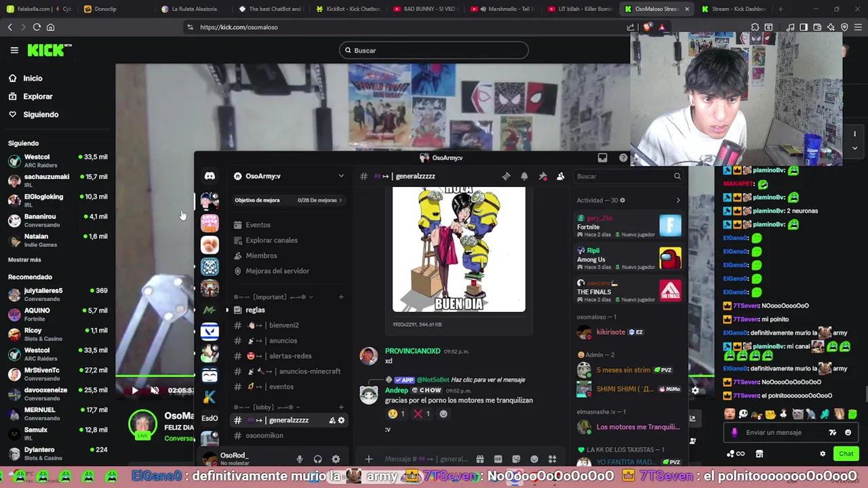Edit generalzzzzz channel settings gear
The image size is (868, 488).
point(341,420)
